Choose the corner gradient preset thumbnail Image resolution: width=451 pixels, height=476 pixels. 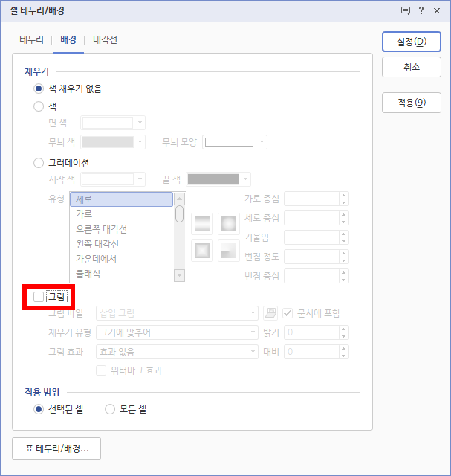point(229,251)
